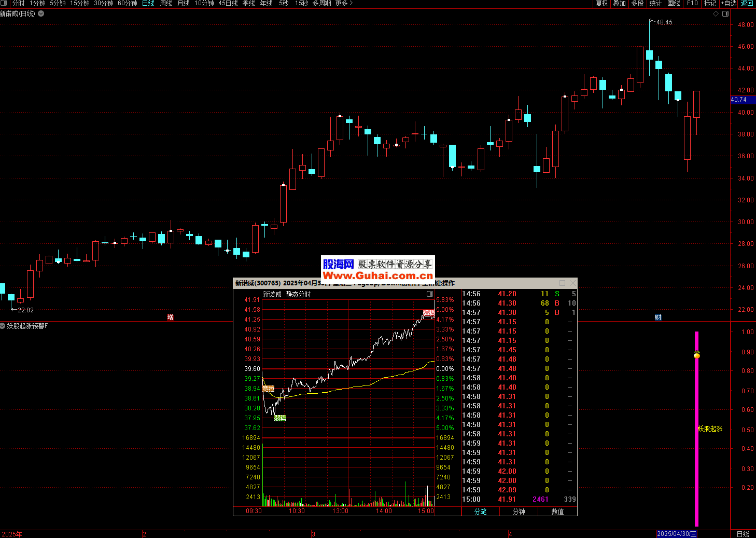Click the diamond icon above the chart
The height and width of the screenshot is (538, 756).
coord(716,14)
